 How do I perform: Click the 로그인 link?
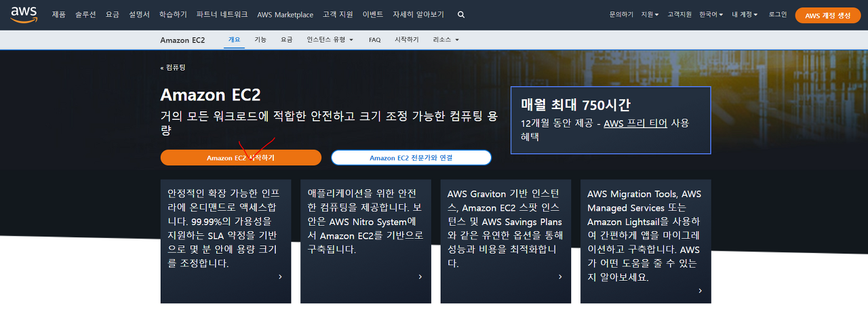coord(778,14)
